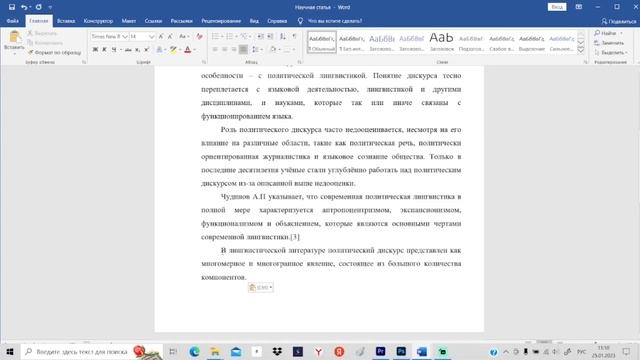Click the "Что вы хотите сделать?" search box
This screenshot has height=360, width=640.
pyautogui.click(x=335, y=21)
